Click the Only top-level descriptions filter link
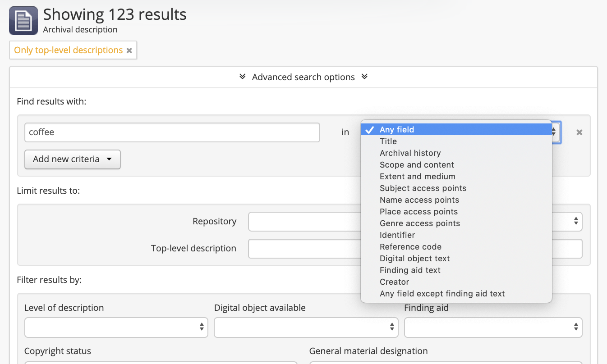The image size is (607, 364). click(x=69, y=50)
